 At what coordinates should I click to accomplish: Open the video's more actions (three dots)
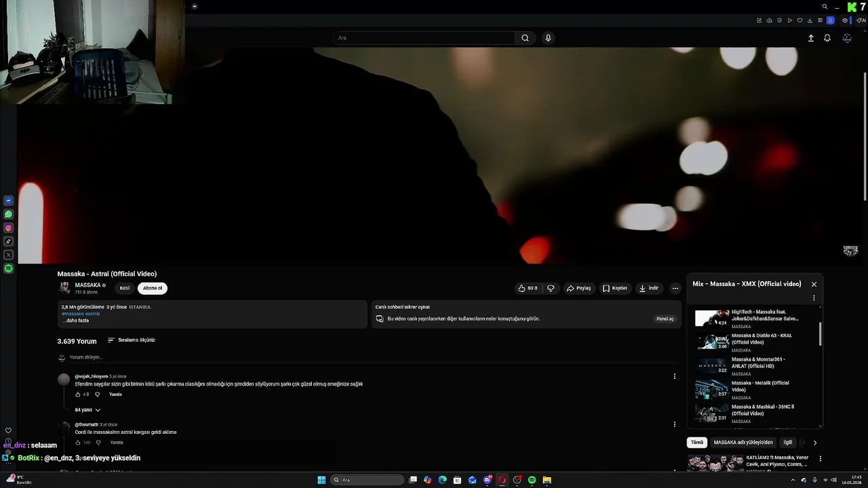[675, 288]
